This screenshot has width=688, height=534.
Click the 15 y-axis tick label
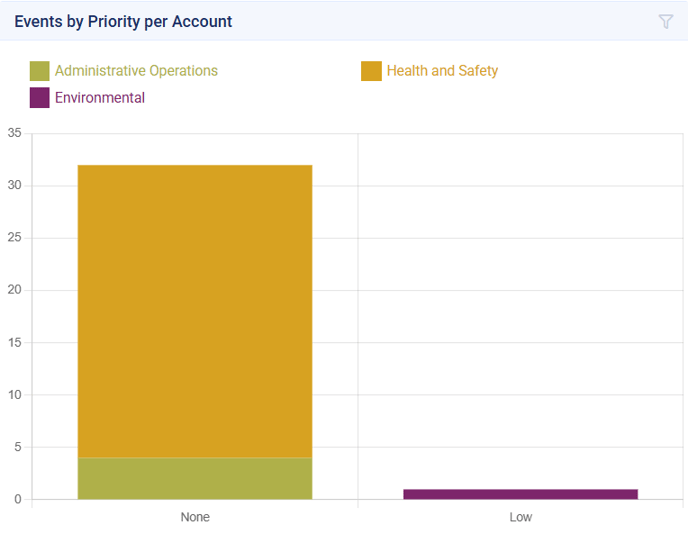14,342
